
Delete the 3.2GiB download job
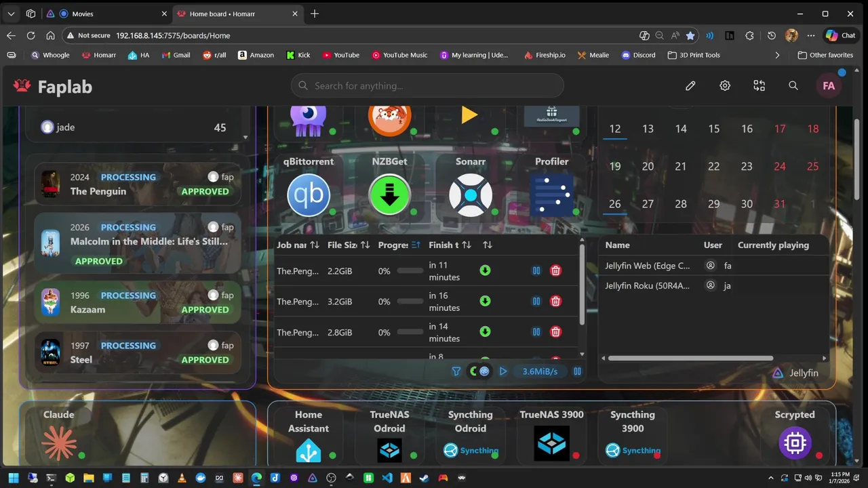[555, 301]
